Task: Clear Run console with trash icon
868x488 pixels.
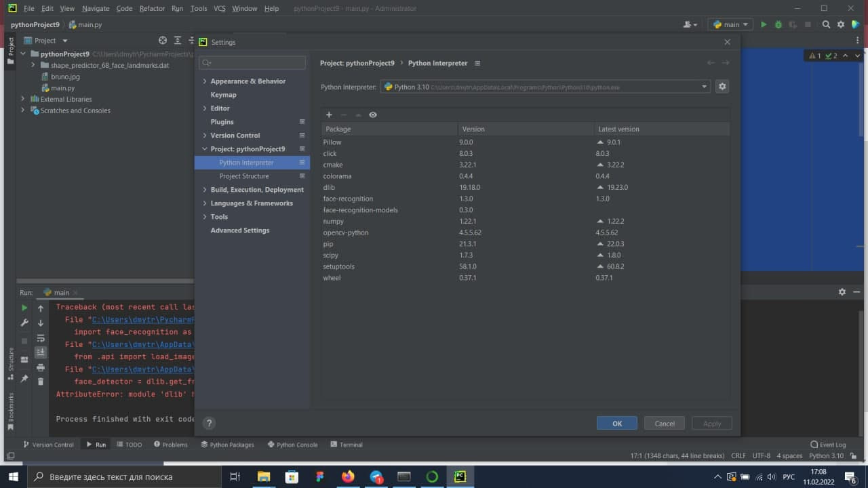Action: (41, 382)
